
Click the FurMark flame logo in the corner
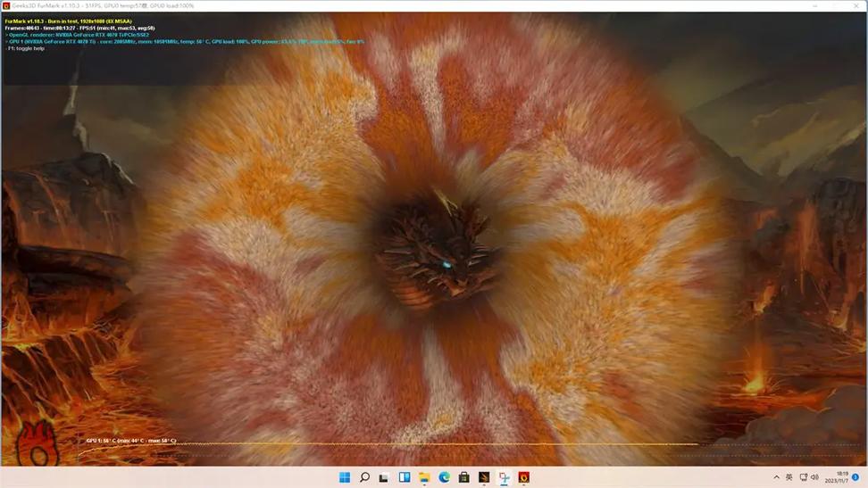coord(38,444)
